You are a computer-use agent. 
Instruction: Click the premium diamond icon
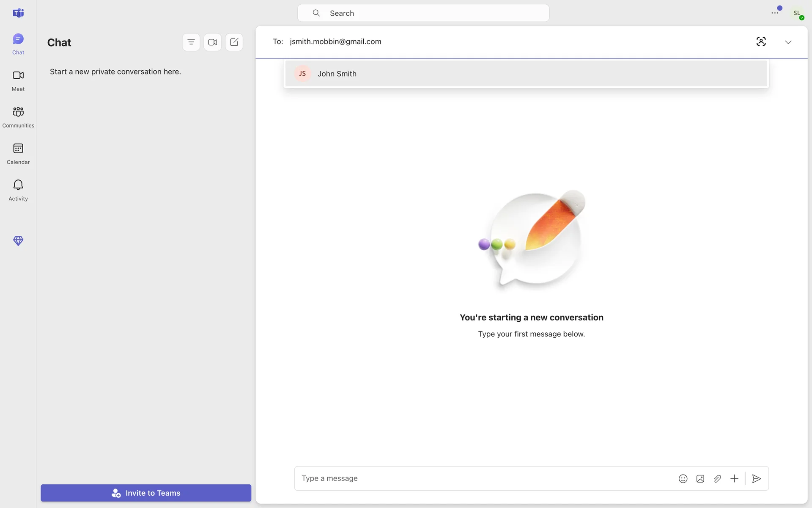tap(18, 241)
